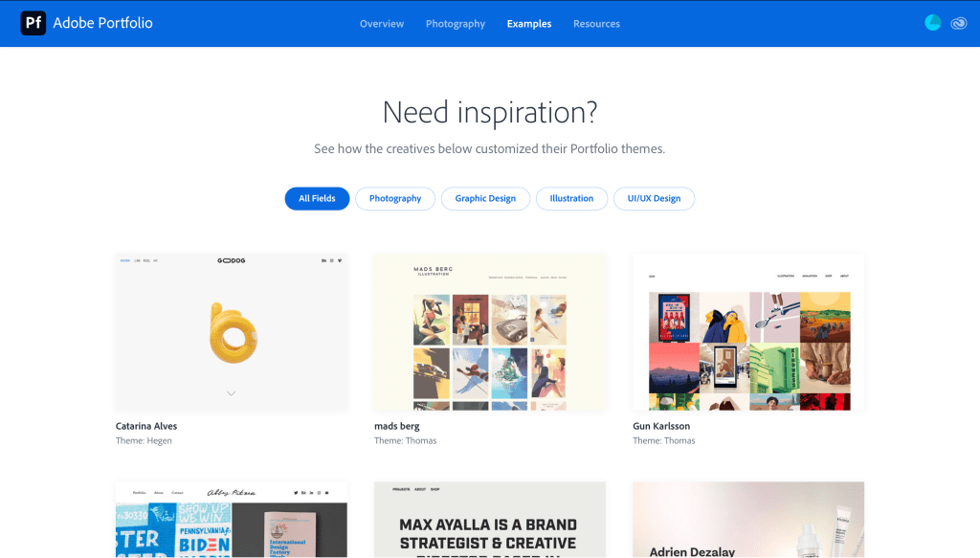Open the Resources navigation item
The height and width of the screenshot is (558, 980).
coord(596,24)
